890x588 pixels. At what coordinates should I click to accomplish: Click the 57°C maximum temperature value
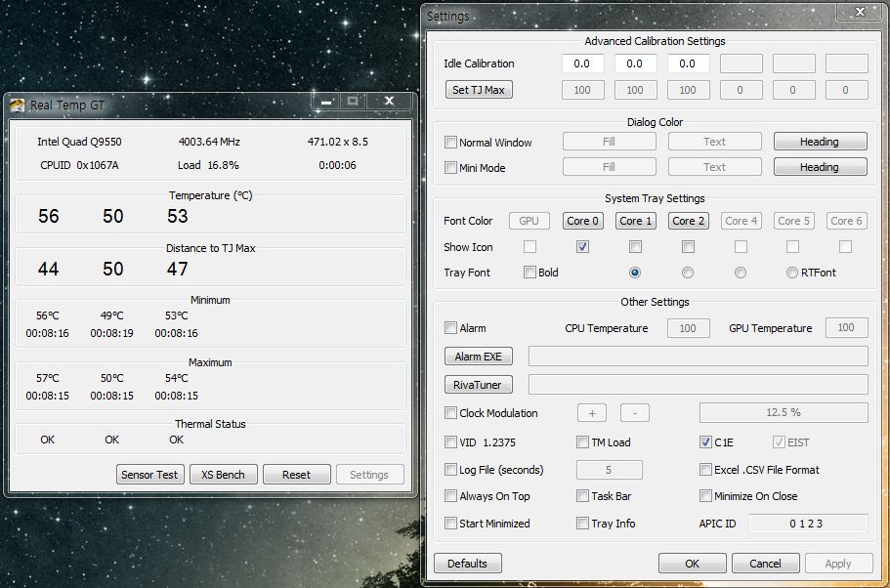(x=48, y=378)
